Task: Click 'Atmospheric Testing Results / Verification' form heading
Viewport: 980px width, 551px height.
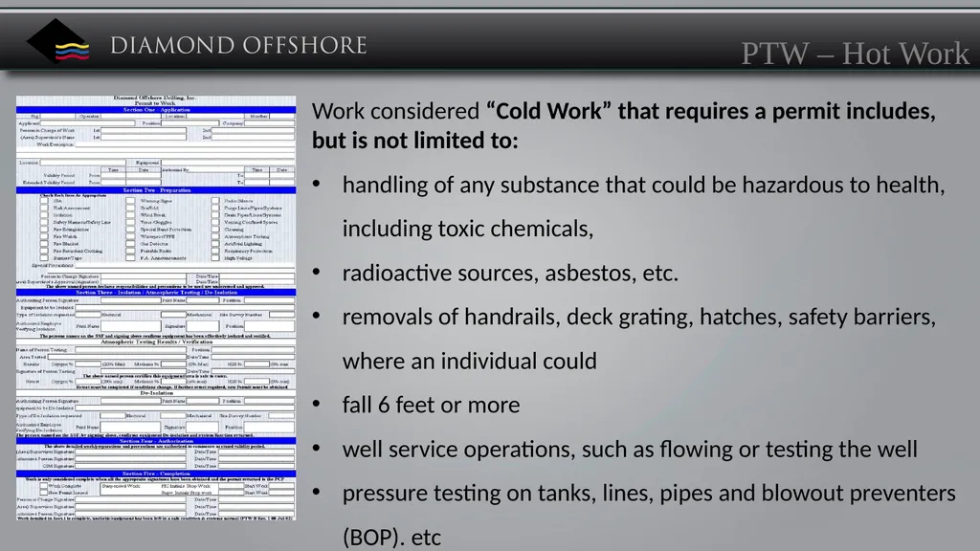Action: 156,342
